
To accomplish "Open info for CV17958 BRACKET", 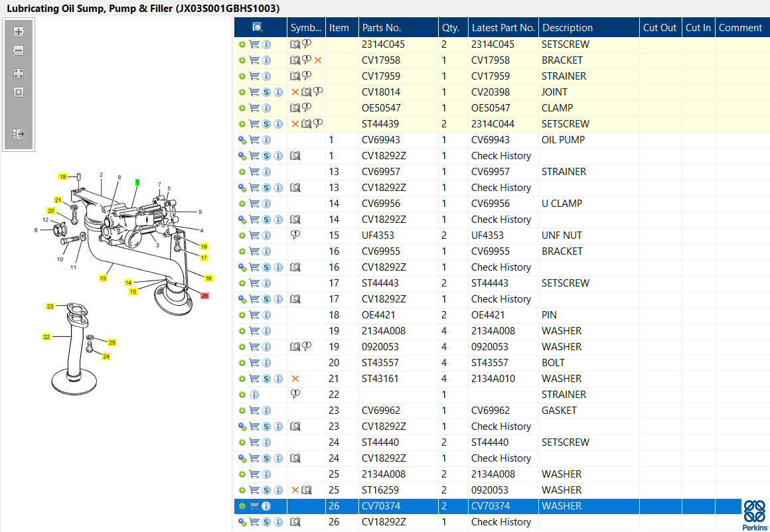I will coord(266,60).
